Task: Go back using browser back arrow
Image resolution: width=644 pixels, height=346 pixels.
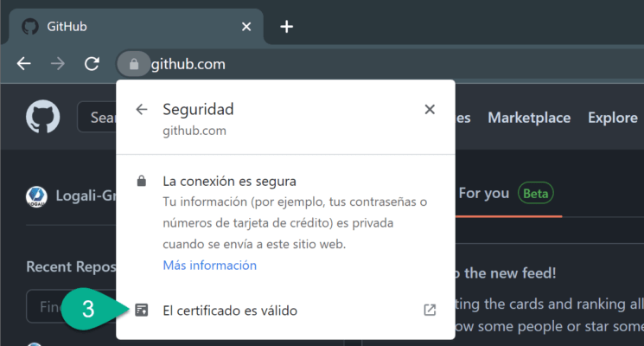Action: [x=24, y=64]
